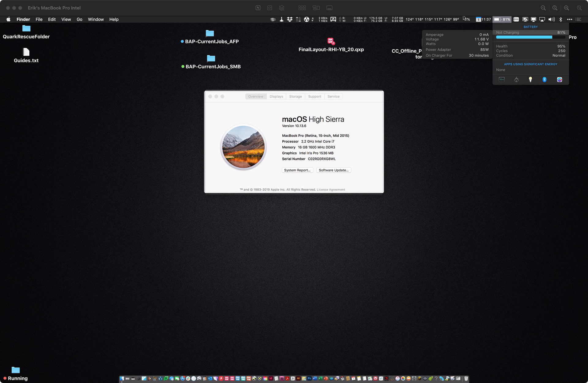Click the Energy Saver lightbulb icon

click(x=530, y=80)
